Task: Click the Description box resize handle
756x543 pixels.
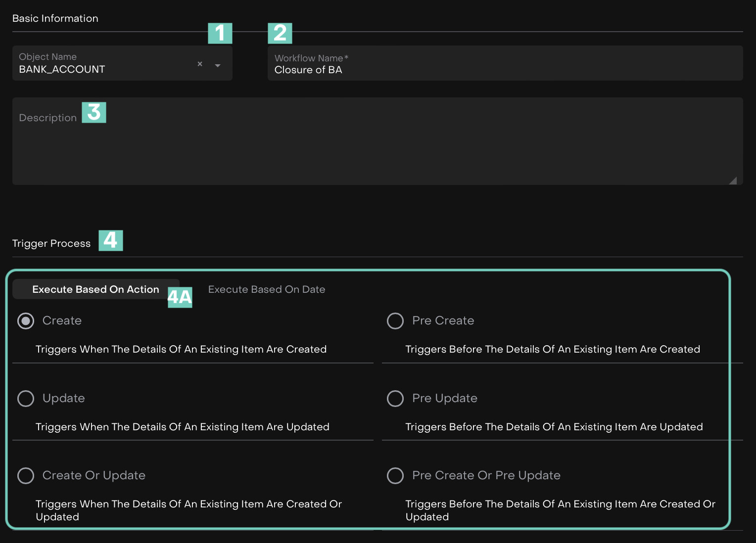Action: click(x=733, y=181)
